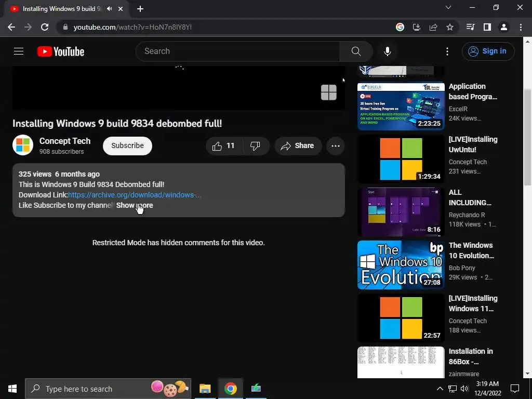Open Concept Tech channel avatar
Screen dimensions: 532x399
pos(23,145)
